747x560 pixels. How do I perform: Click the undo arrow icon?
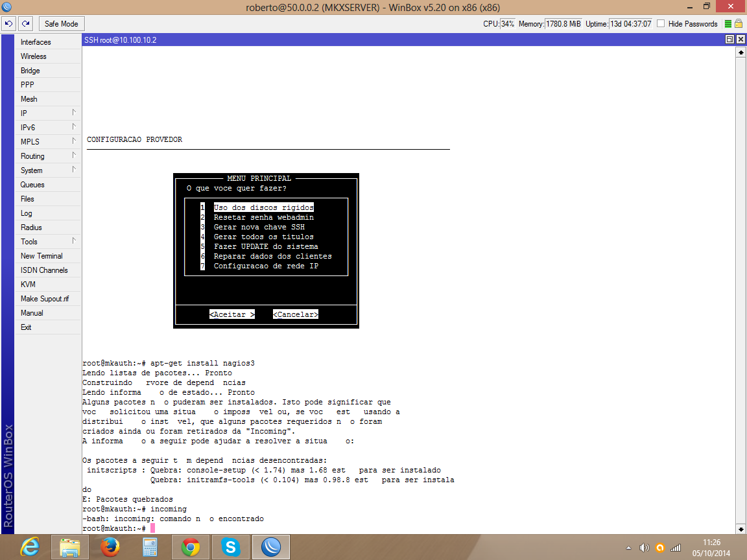(8, 23)
